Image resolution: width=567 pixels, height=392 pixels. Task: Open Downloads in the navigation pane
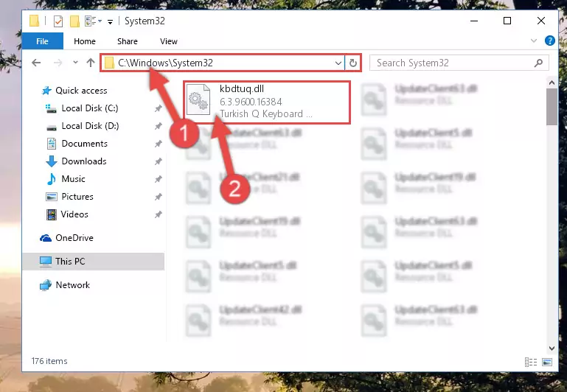tap(84, 161)
